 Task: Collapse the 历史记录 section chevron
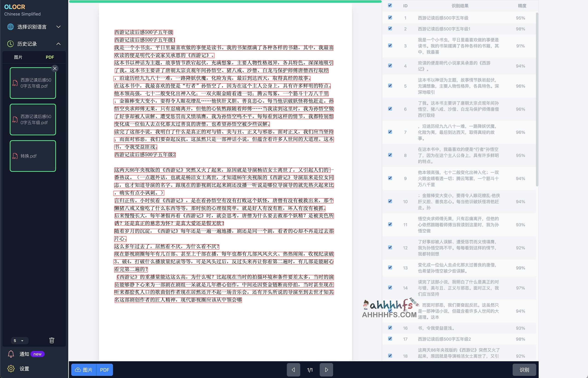click(59, 44)
